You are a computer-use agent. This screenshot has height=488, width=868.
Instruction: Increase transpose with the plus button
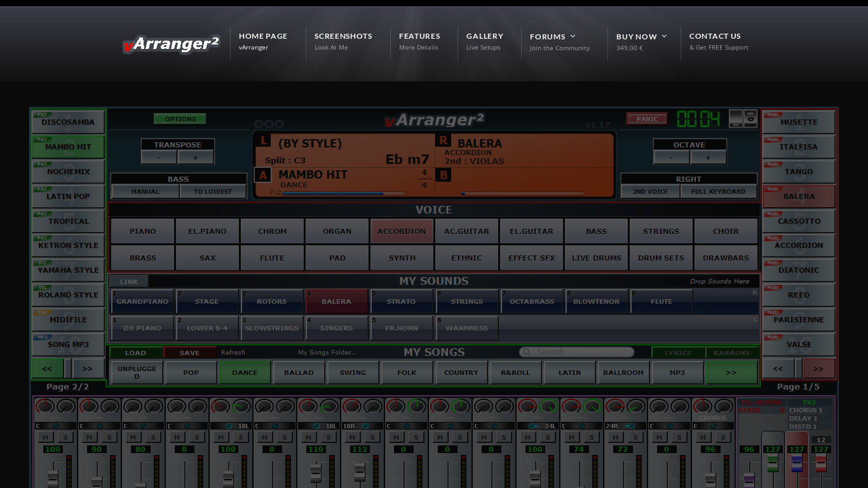tap(195, 158)
